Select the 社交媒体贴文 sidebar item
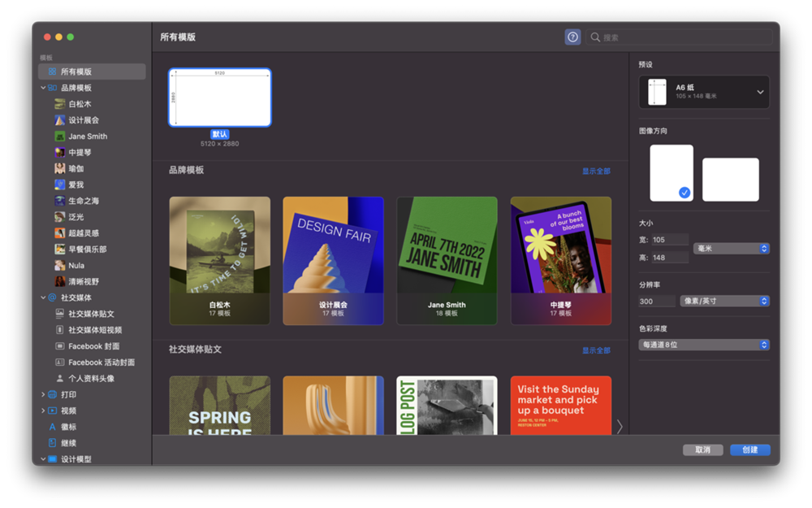The image size is (812, 508). click(x=91, y=314)
